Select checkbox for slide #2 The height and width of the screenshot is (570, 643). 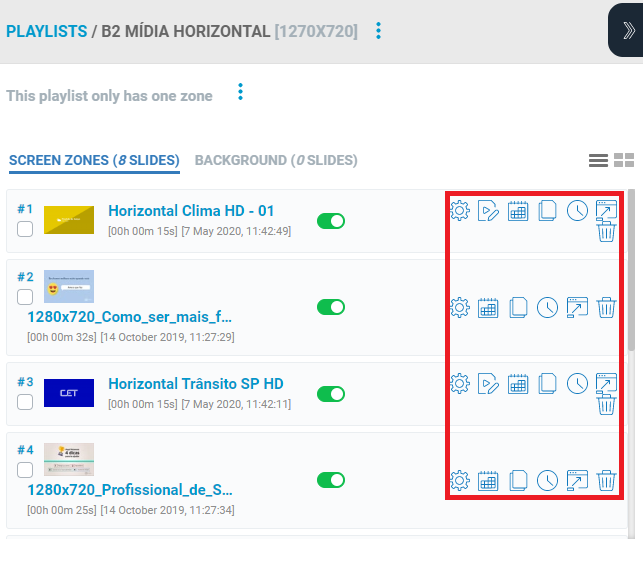pyautogui.click(x=25, y=297)
